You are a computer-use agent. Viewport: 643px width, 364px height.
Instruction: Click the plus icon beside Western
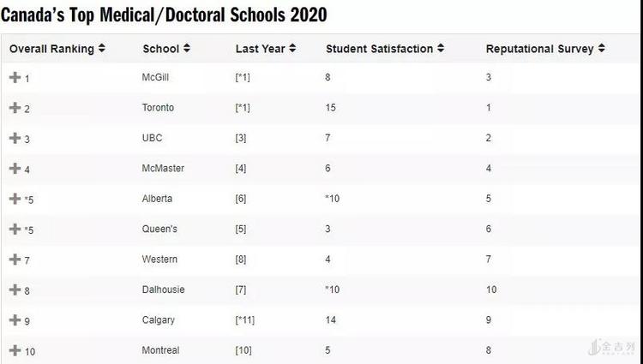pos(15,260)
